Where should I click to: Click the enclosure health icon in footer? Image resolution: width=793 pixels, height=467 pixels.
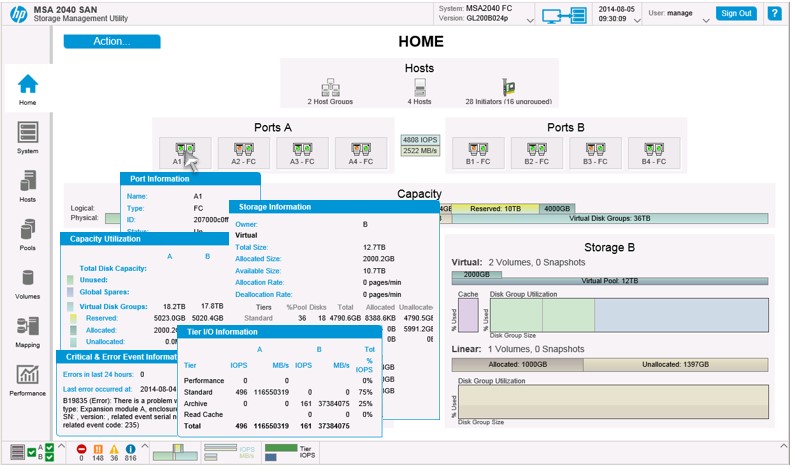click(18, 452)
